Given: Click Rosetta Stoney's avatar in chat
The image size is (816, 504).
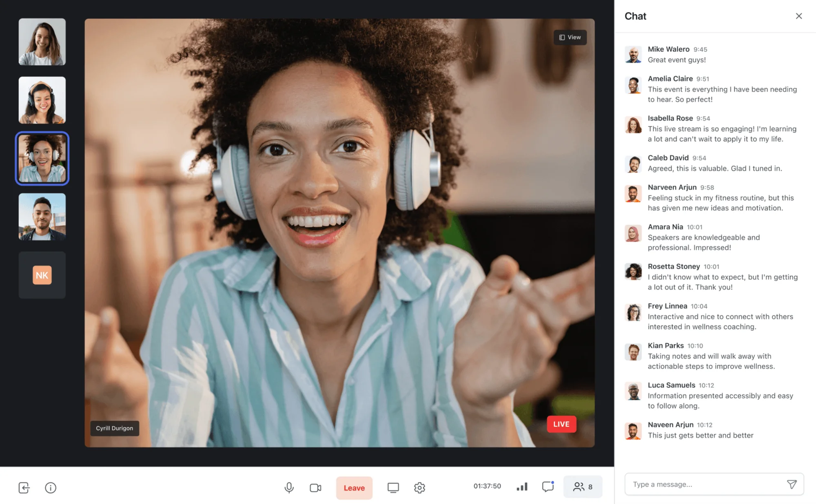Looking at the screenshot, I should pos(633,272).
